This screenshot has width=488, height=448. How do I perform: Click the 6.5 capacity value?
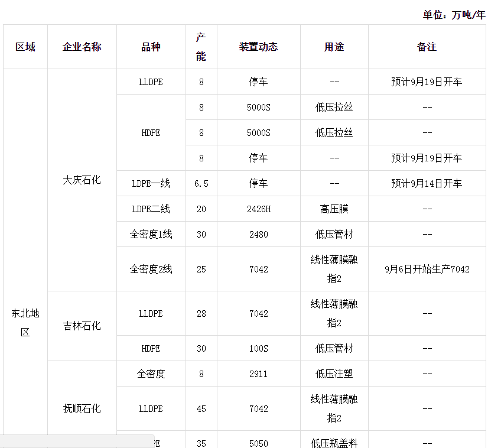[201, 183]
